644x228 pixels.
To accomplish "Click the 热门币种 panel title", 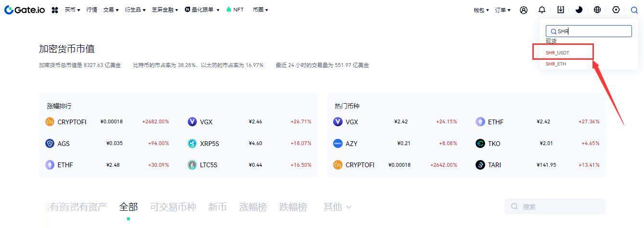I will (x=347, y=106).
